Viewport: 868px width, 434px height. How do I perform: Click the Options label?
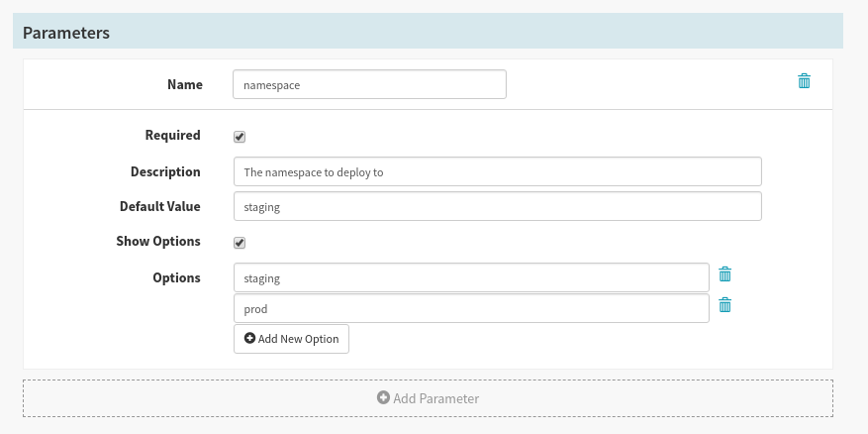175,278
